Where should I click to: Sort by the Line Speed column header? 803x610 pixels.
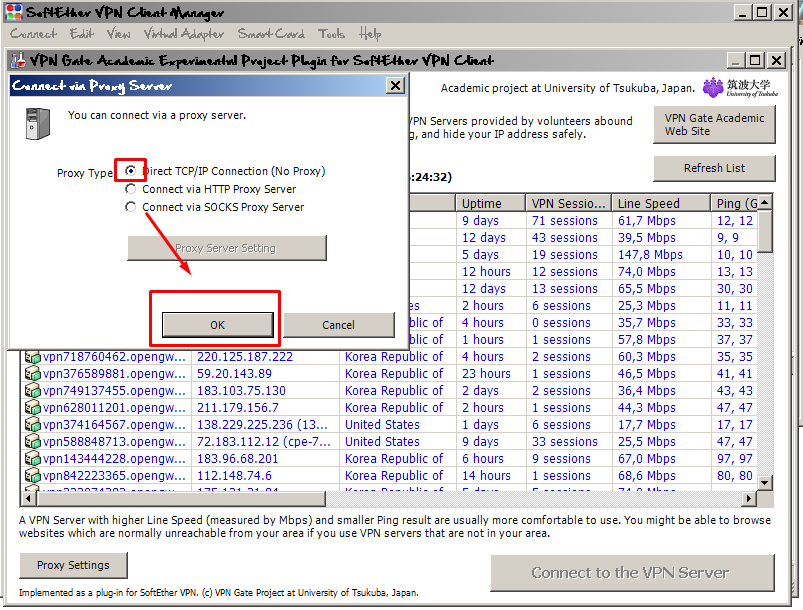point(661,203)
